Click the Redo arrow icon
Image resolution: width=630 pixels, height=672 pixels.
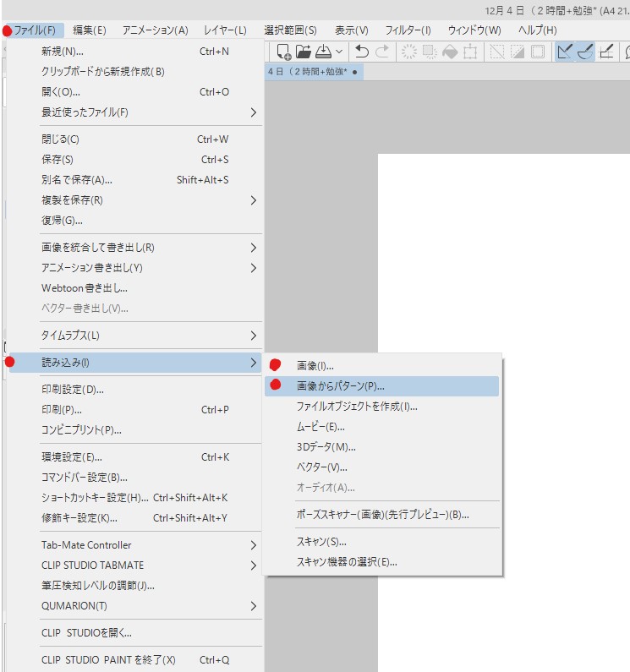click(382, 52)
